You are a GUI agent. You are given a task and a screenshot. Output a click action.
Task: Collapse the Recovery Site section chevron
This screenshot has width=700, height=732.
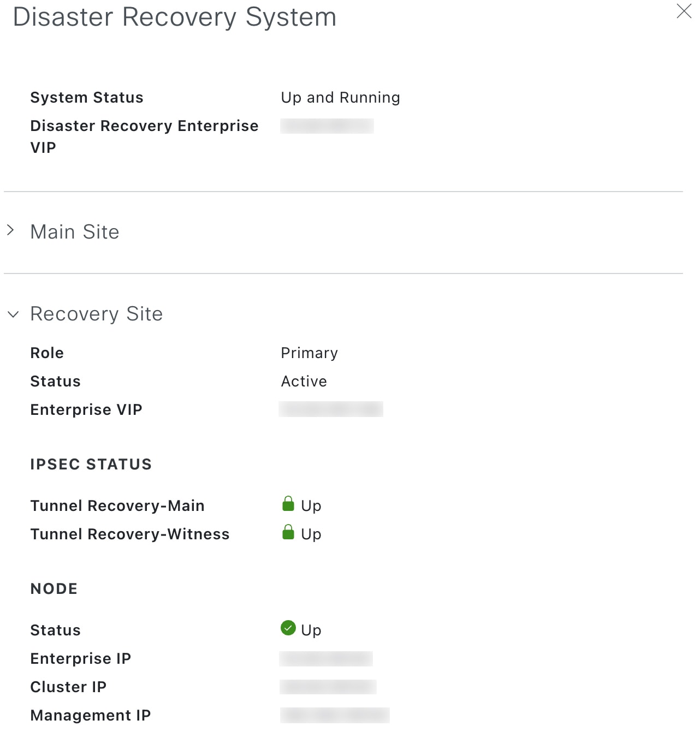tap(13, 314)
